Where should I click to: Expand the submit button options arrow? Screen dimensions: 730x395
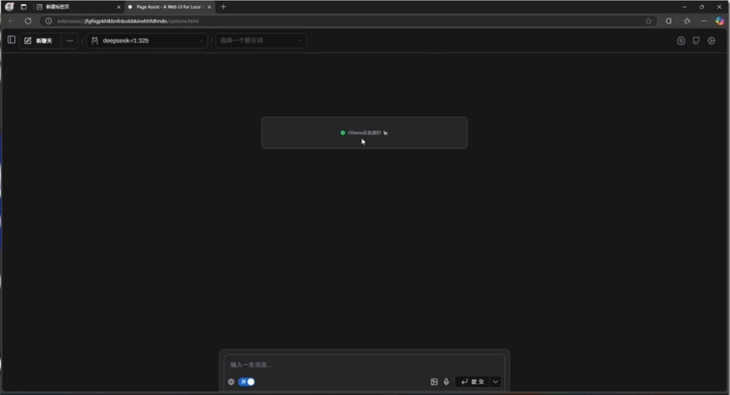coord(495,381)
